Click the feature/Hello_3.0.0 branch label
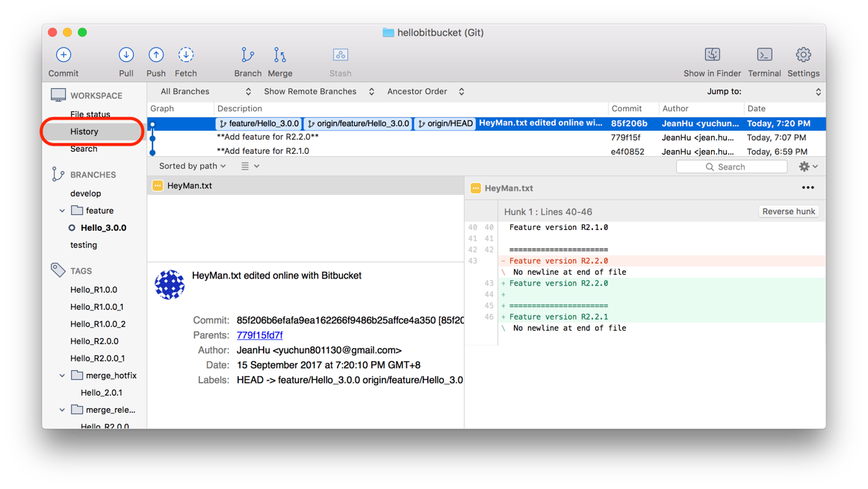This screenshot has height=489, width=868. [259, 124]
